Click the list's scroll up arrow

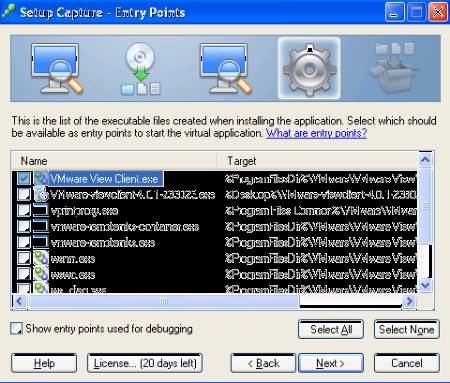(x=425, y=159)
